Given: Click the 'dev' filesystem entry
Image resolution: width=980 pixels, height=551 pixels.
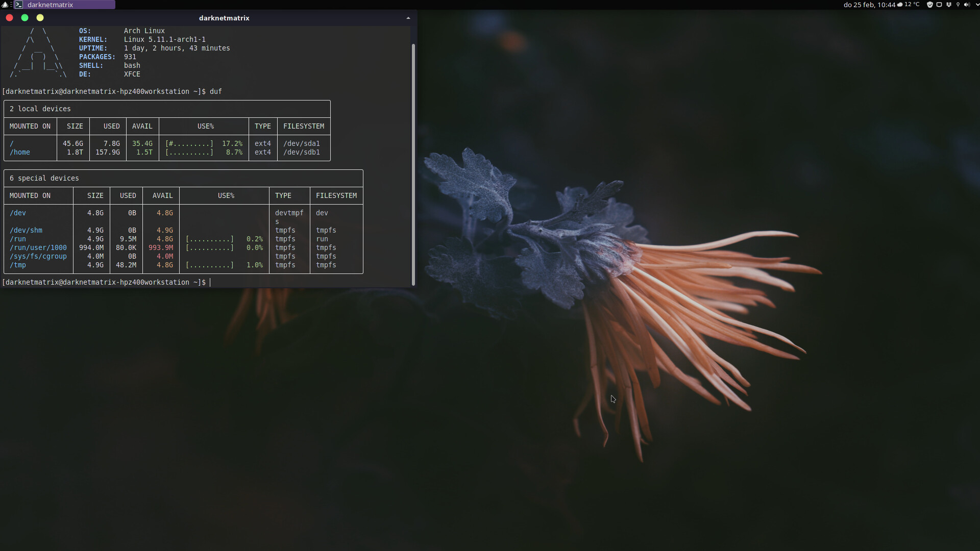Looking at the screenshot, I should click(322, 213).
